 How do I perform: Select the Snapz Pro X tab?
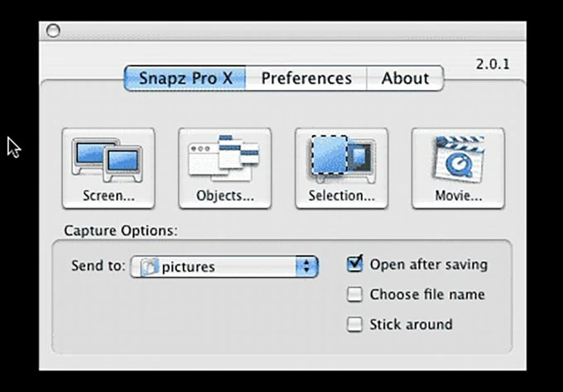185,79
